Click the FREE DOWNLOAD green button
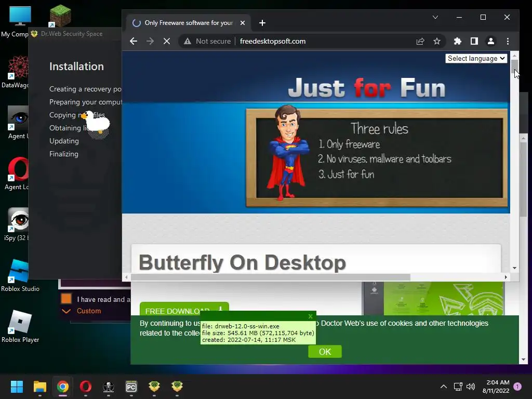 tap(184, 310)
